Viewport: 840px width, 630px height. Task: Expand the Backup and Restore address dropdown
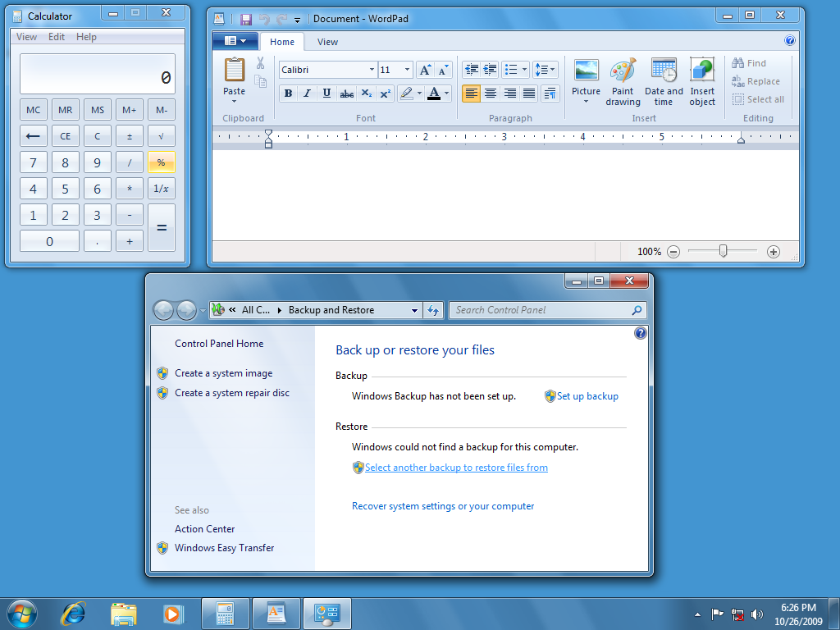click(414, 310)
